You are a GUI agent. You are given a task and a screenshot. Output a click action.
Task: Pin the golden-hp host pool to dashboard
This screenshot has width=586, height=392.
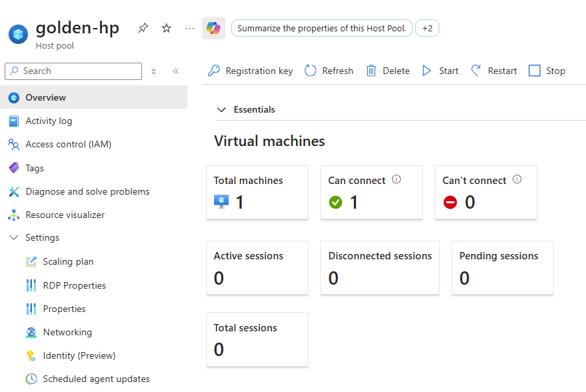(x=143, y=28)
